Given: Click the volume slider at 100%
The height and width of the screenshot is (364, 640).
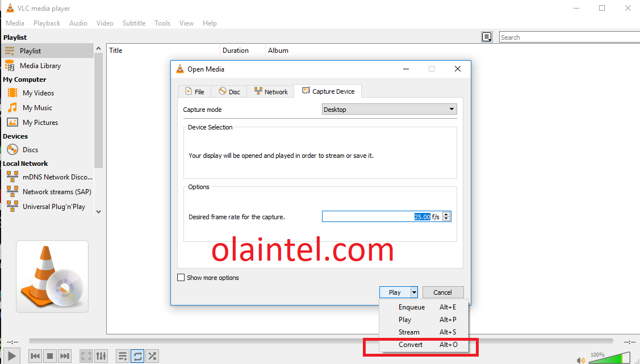Looking at the screenshot, I should 609,358.
